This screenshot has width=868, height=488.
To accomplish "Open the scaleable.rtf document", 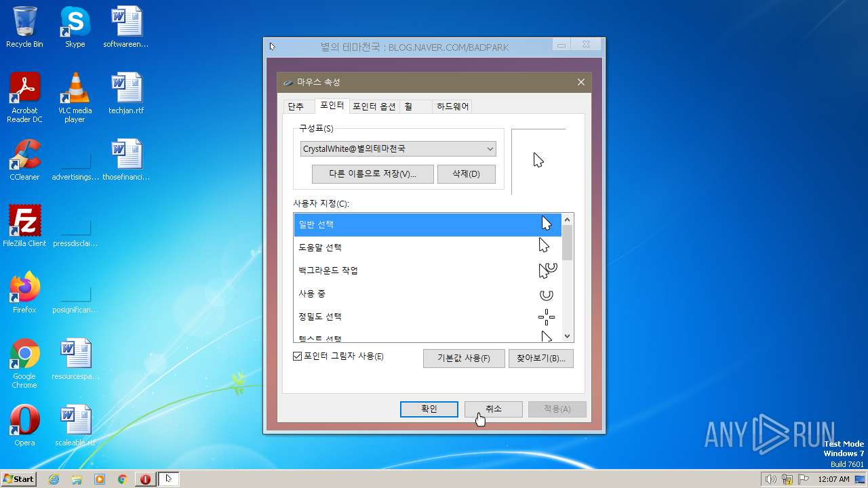I will 75,425.
